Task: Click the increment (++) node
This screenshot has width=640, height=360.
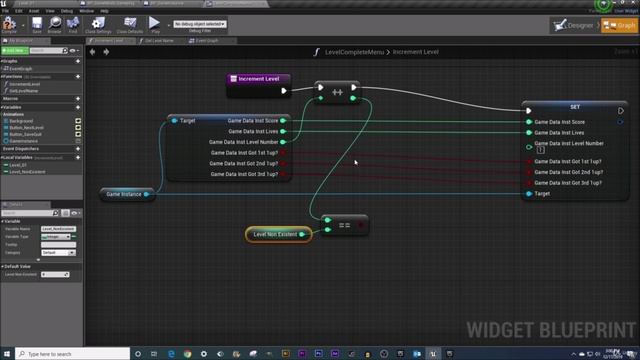Action: 337,92
